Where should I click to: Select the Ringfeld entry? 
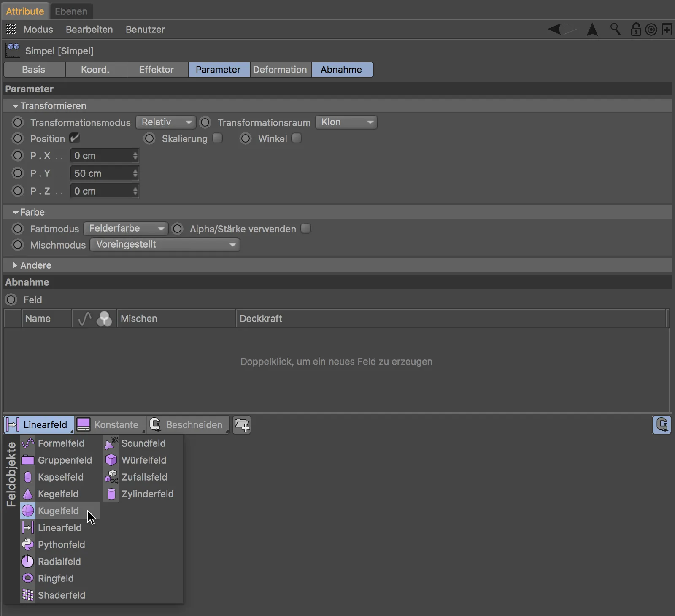coord(60,578)
